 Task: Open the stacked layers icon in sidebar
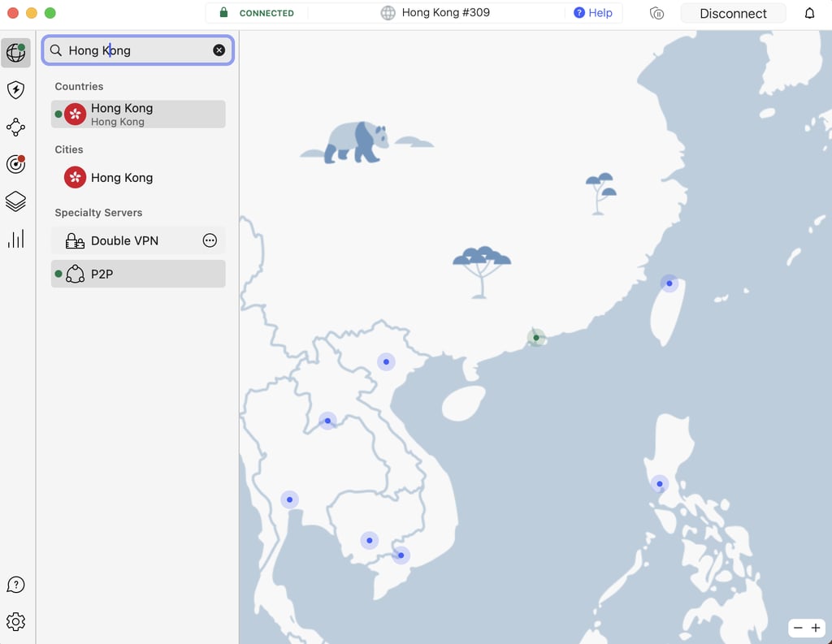pos(16,201)
